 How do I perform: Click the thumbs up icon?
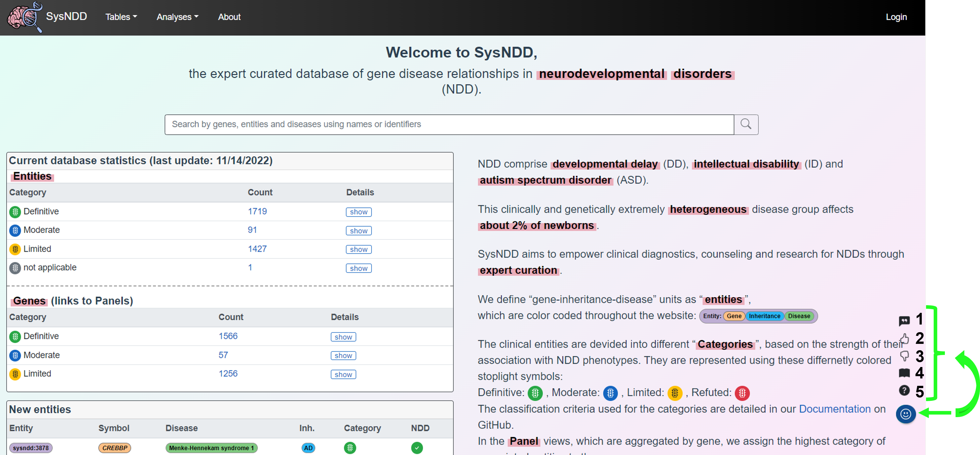pyautogui.click(x=904, y=338)
